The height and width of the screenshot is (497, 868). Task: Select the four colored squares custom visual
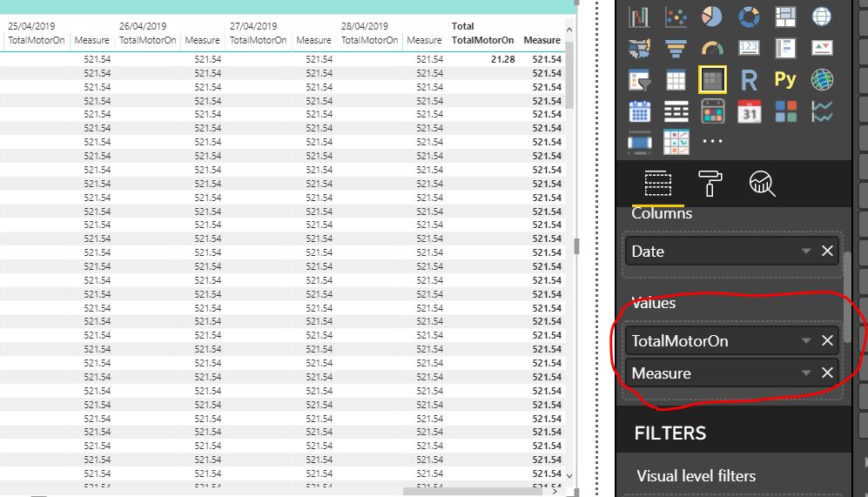click(785, 111)
